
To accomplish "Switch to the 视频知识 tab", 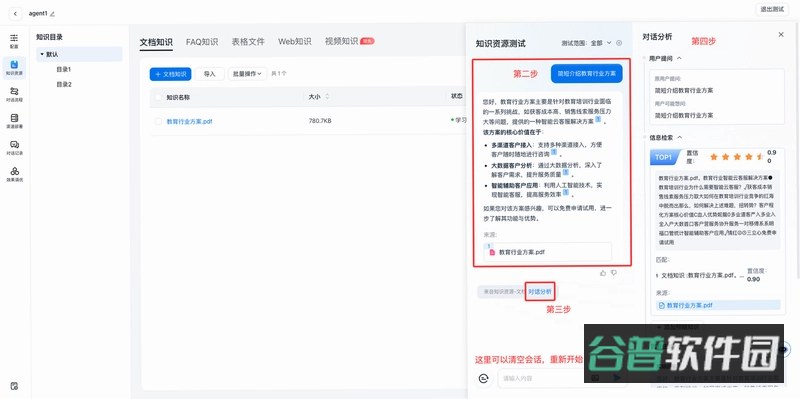I will click(341, 42).
